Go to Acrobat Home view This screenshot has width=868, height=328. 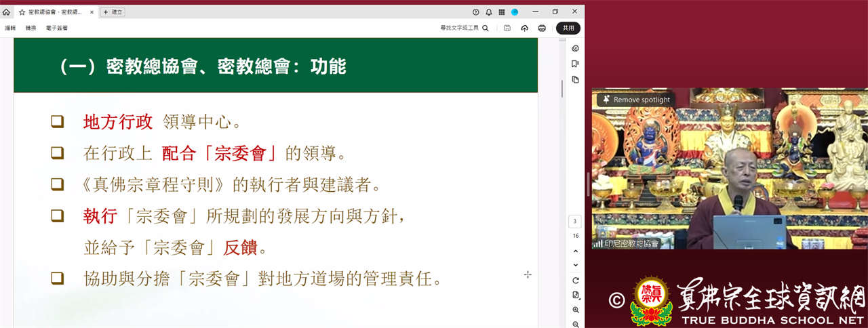pyautogui.click(x=6, y=12)
